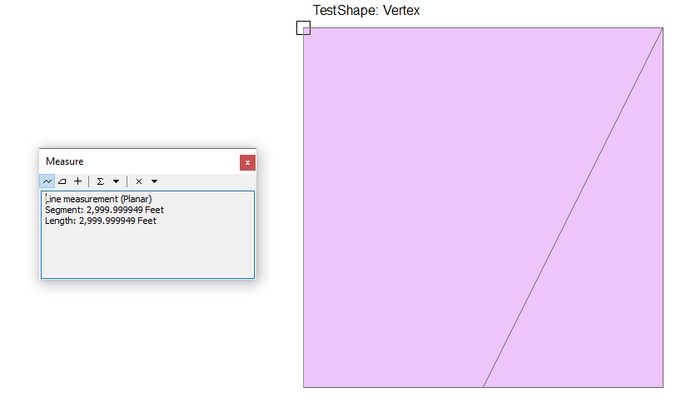Expand the dropdown arrow next to the clear icon
The height and width of the screenshot is (412, 691).
tap(154, 181)
